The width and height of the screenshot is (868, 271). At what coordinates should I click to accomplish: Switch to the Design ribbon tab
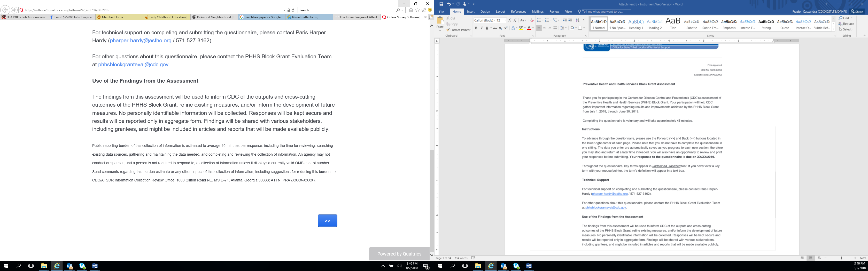[x=485, y=11]
